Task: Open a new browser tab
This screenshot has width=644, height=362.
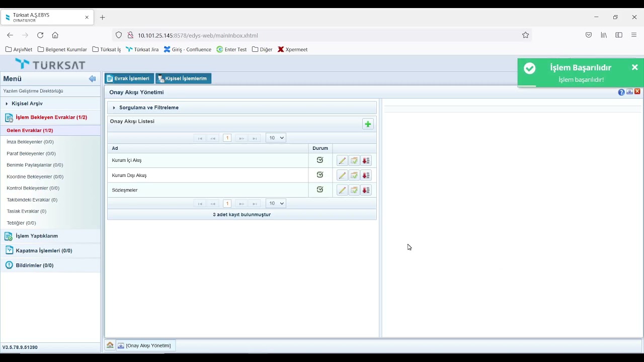Action: pyautogui.click(x=102, y=17)
